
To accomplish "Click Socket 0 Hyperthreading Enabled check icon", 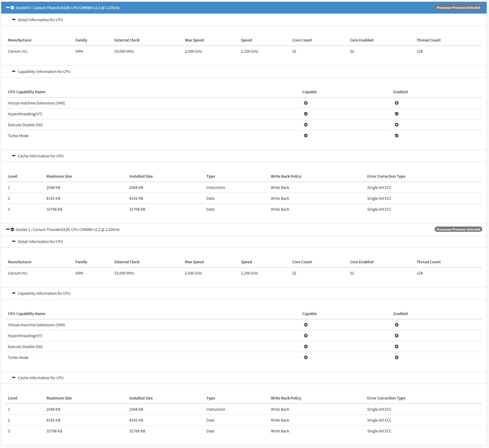I will point(397,114).
